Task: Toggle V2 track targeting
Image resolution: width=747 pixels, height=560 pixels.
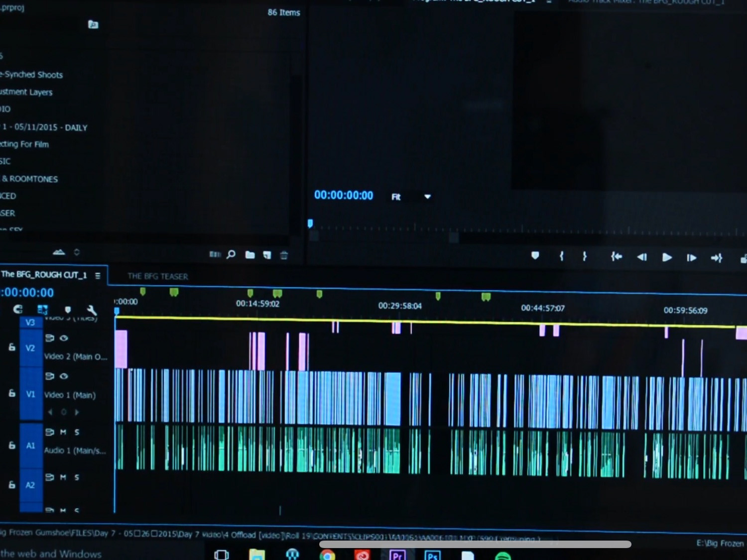Action: pos(30,348)
